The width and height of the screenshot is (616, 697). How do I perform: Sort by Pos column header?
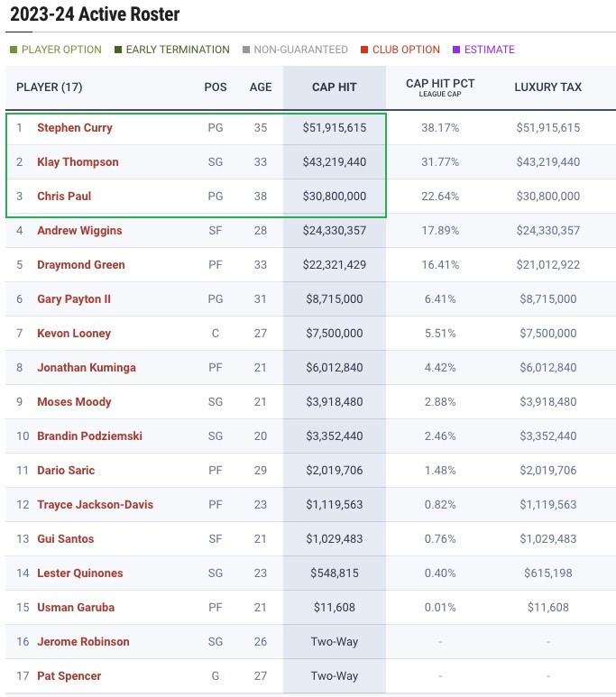coord(216,87)
